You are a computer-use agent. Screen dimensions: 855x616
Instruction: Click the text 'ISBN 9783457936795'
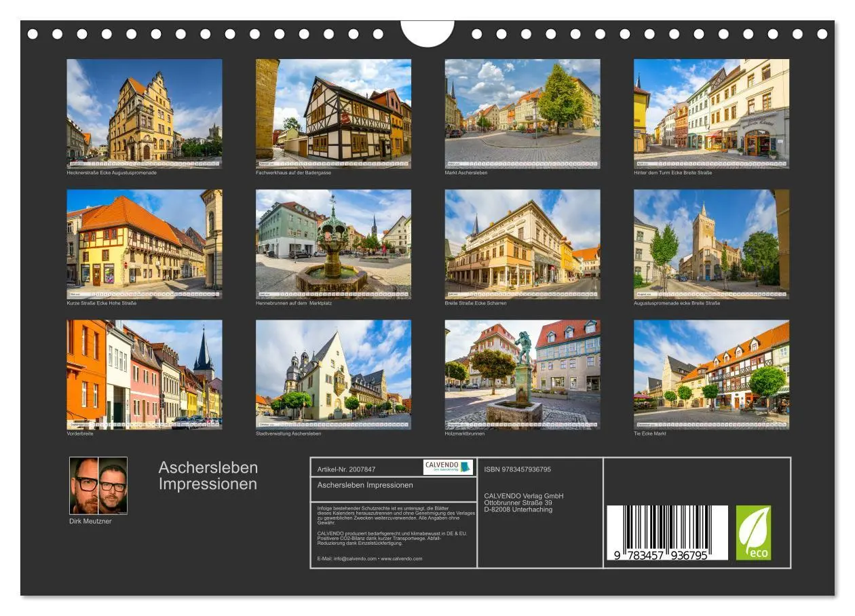coord(518,469)
